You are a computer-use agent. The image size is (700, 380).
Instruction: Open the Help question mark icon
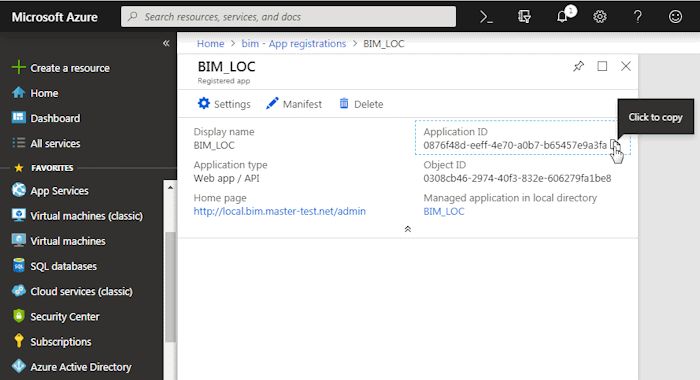(x=638, y=17)
